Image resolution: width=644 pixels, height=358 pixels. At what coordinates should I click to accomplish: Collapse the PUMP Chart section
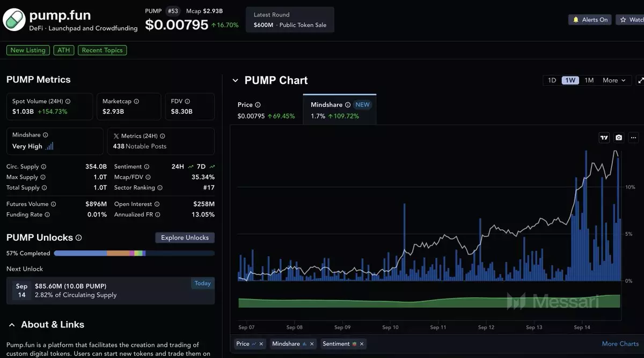(235, 80)
